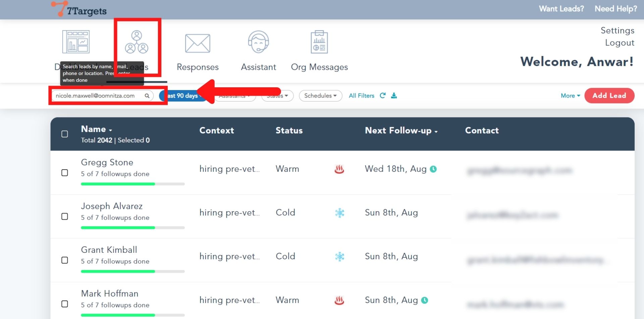The height and width of the screenshot is (319, 644).
Task: Expand the Schedules filter dropdown
Action: tap(320, 96)
